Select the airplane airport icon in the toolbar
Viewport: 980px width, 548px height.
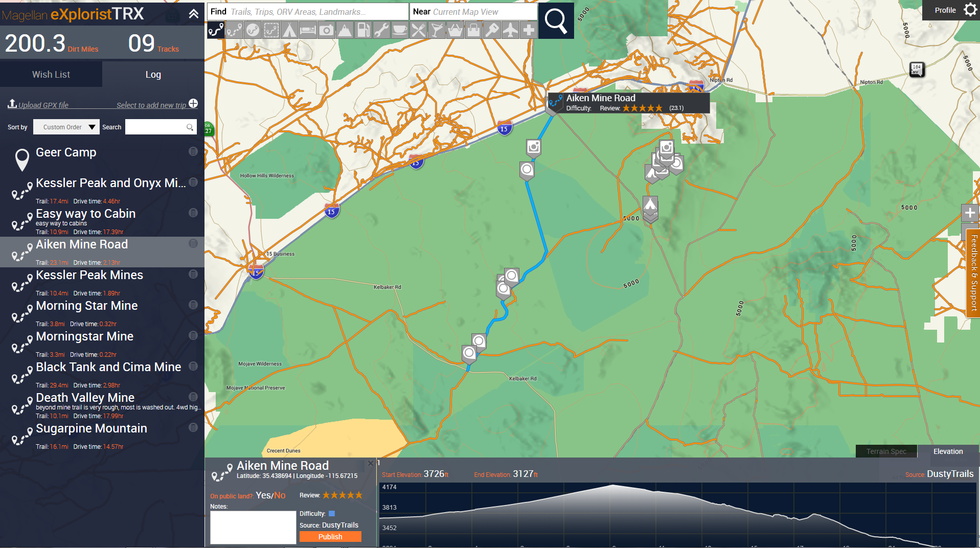tap(510, 30)
